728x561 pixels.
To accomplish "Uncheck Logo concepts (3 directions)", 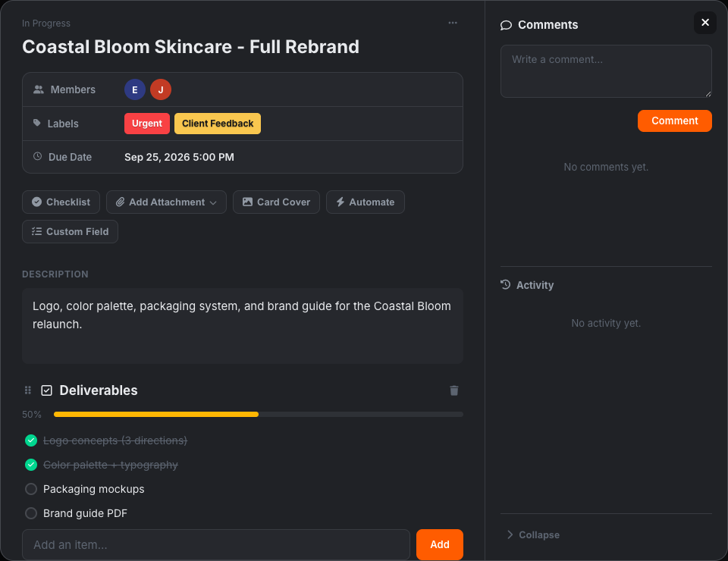I will tap(31, 440).
